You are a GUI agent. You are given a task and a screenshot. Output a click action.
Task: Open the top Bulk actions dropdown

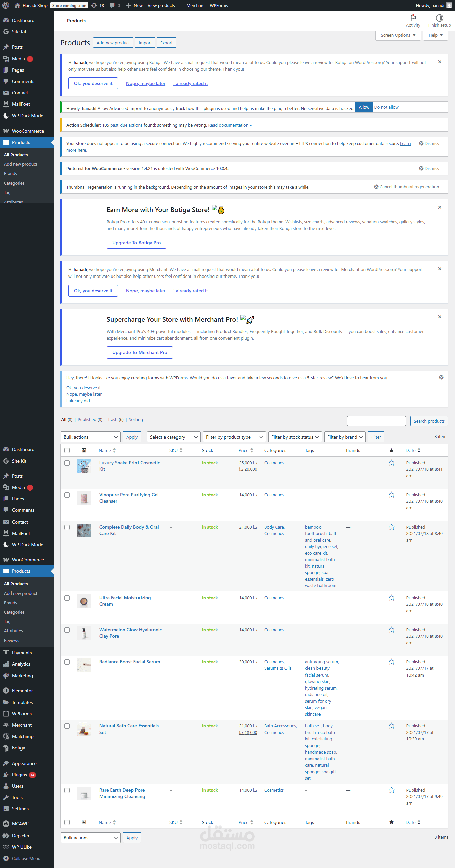tap(91, 437)
